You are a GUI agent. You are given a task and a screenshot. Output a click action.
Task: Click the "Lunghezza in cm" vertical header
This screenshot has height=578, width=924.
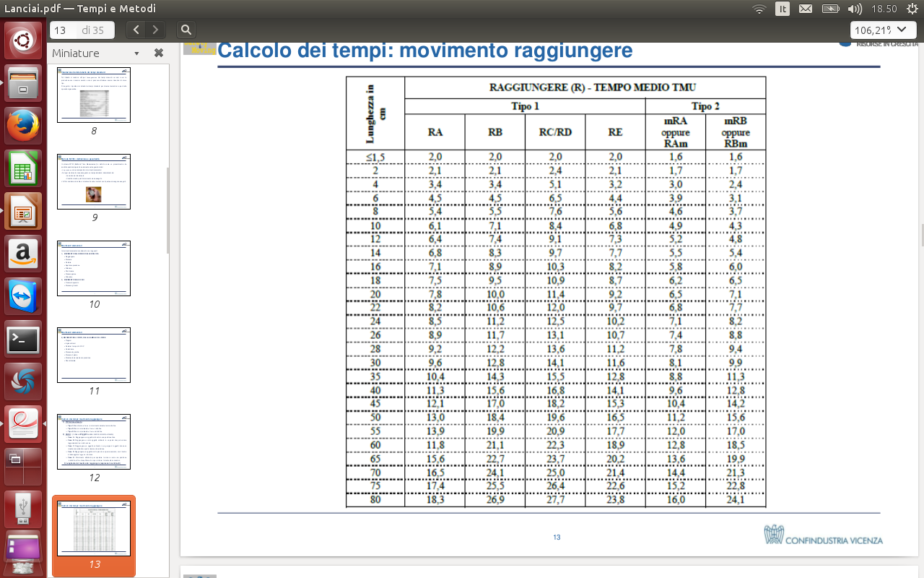tap(375, 113)
